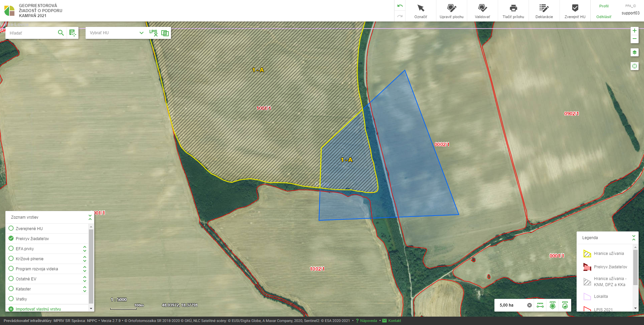
Task: Collapse the Legenda panel
Action: pos(634,238)
